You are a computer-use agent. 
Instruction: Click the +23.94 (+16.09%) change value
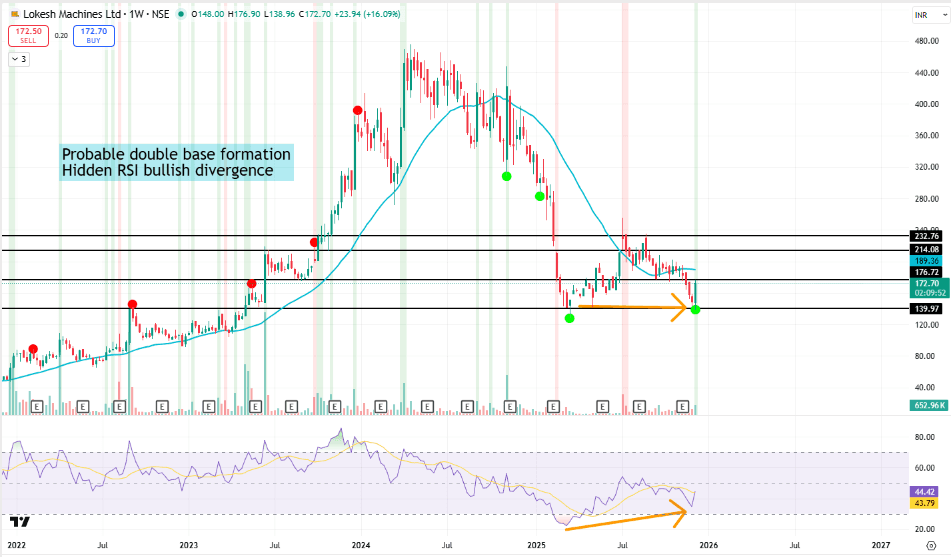pos(367,14)
